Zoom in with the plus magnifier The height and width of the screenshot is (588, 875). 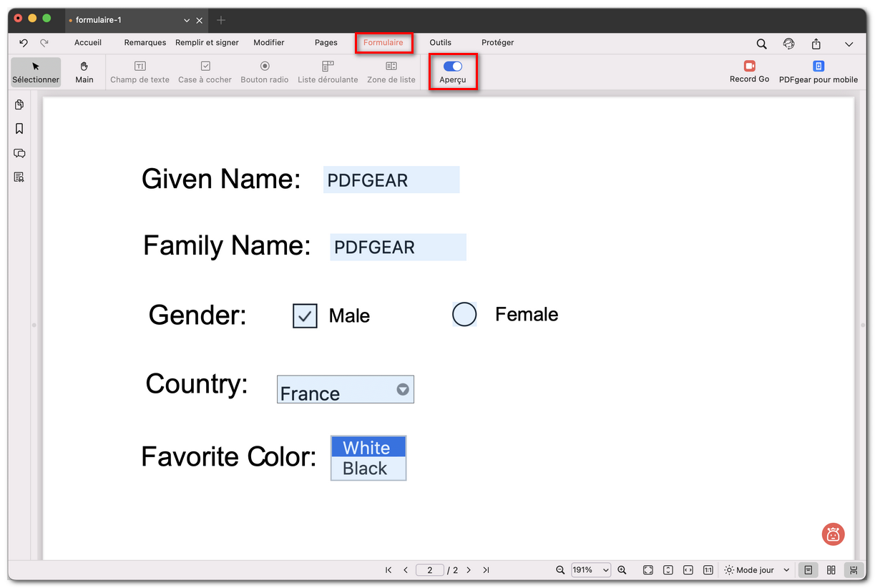(622, 570)
